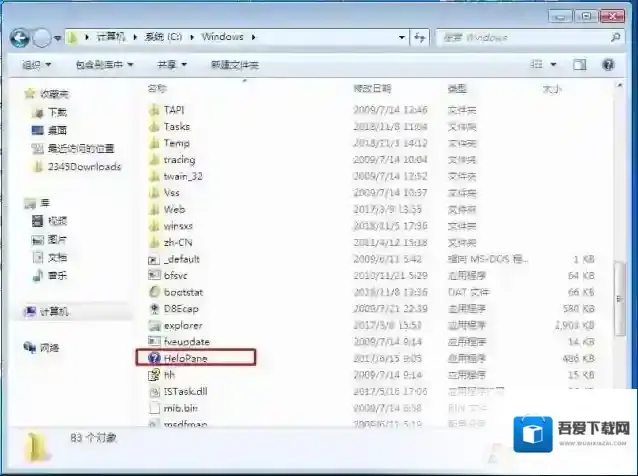
Task: Click the ISTask.dll file icon
Action: (x=154, y=391)
